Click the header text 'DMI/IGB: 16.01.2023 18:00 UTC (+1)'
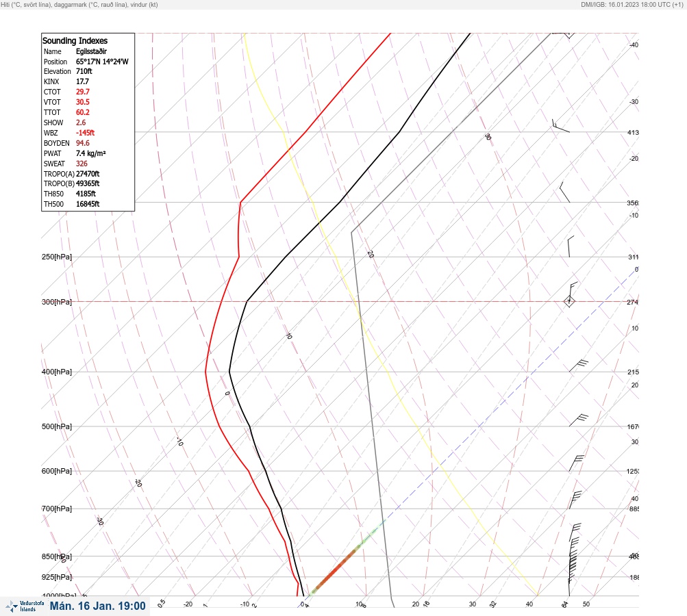687x616 pixels. click(632, 4)
